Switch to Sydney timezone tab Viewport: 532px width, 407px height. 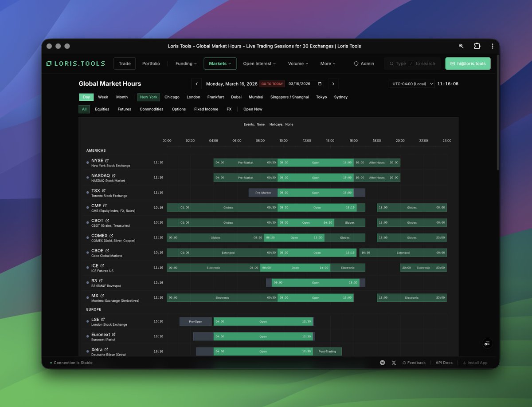(x=341, y=97)
